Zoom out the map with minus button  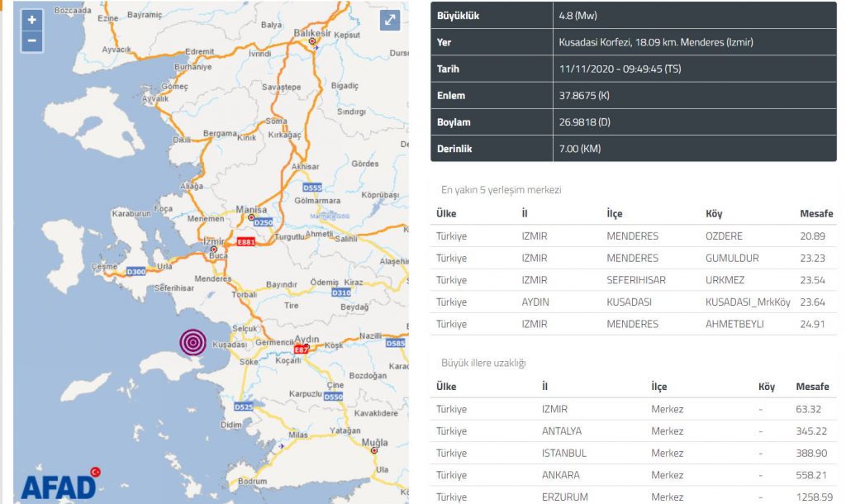tap(31, 40)
